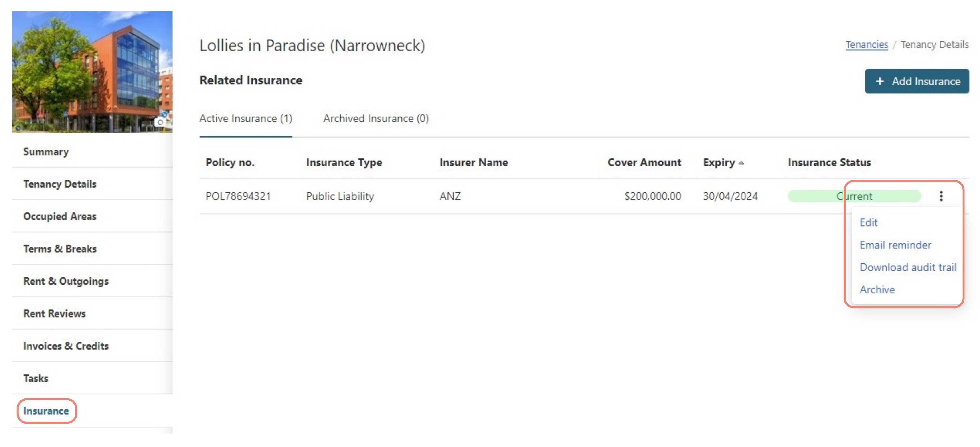Viewport: 980px width, 447px height.
Task: Select Terms & Breaks
Action: 60,248
